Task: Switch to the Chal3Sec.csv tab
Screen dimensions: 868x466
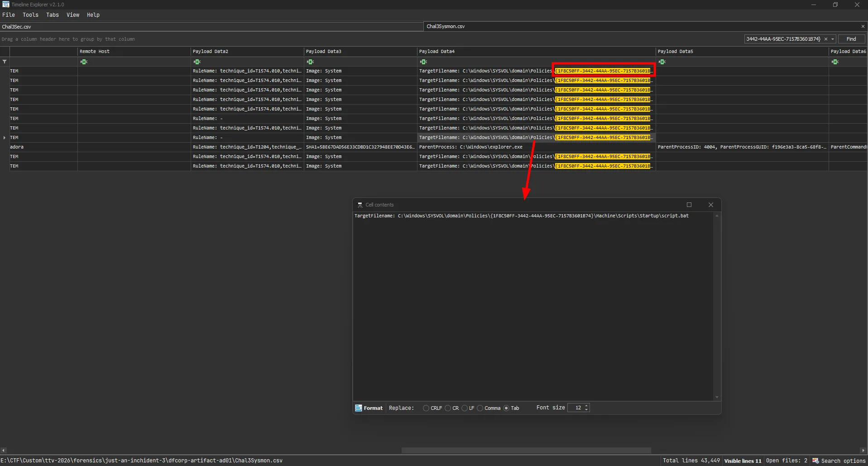Action: point(17,27)
